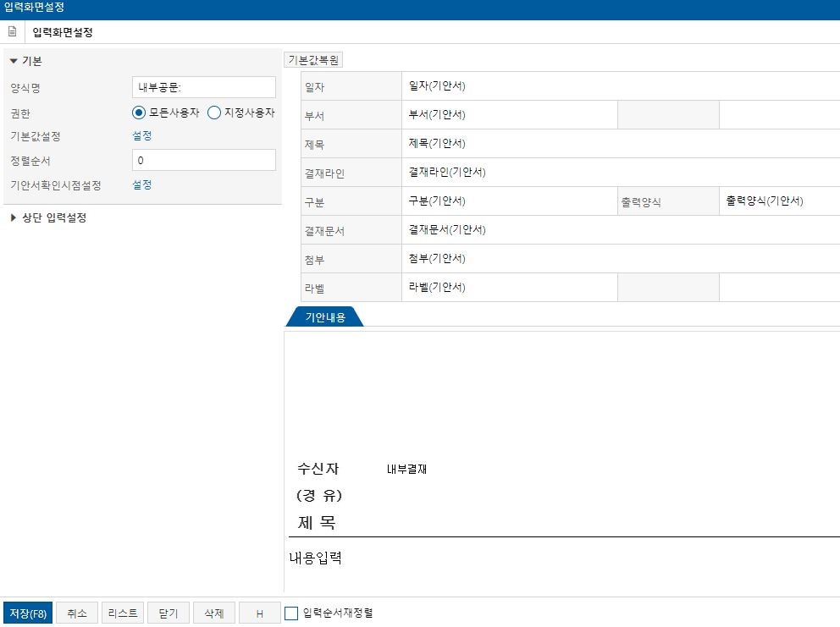Screen dimensions: 840x627
Task: Click the 제목 row label in table
Action: 351,144
